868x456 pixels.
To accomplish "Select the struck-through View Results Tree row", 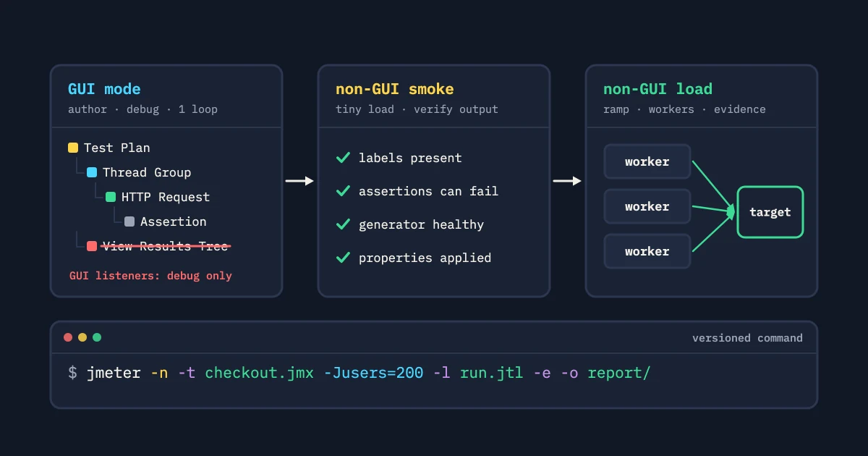I will tap(158, 246).
